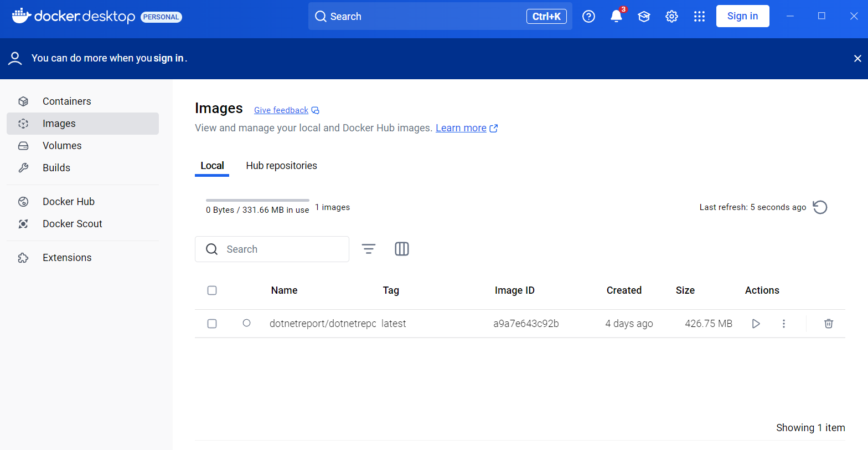
Task: Open Settings gear icon in header
Action: click(x=671, y=17)
